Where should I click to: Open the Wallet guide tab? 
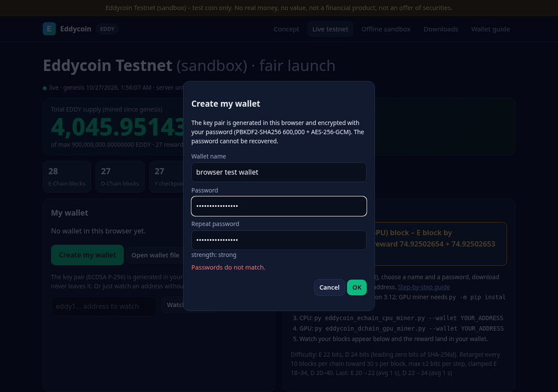pos(490,29)
